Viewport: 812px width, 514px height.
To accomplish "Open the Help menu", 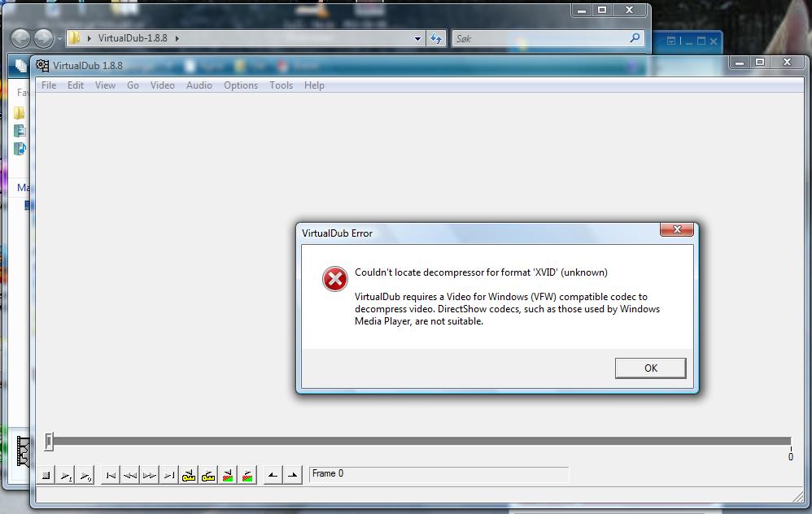I will (x=314, y=85).
